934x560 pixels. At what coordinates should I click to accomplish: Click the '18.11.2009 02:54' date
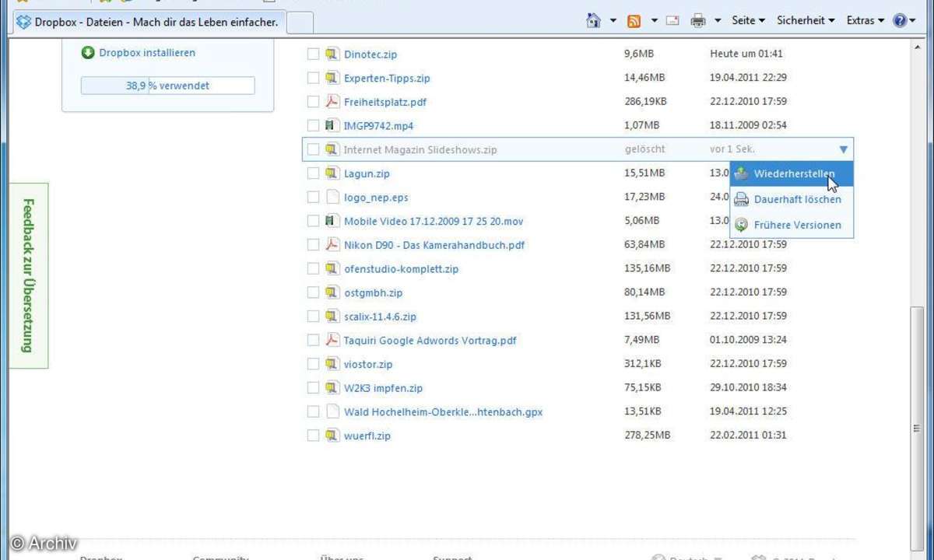(748, 125)
